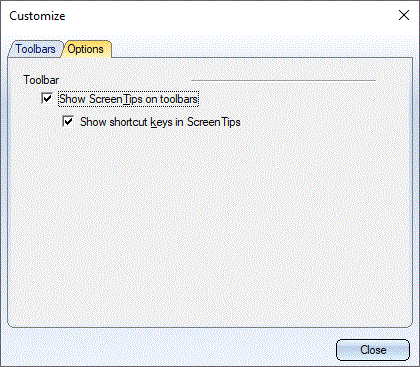
Task: Click the 'Show ScreenTips on toolbars' label text
Action: [128, 99]
